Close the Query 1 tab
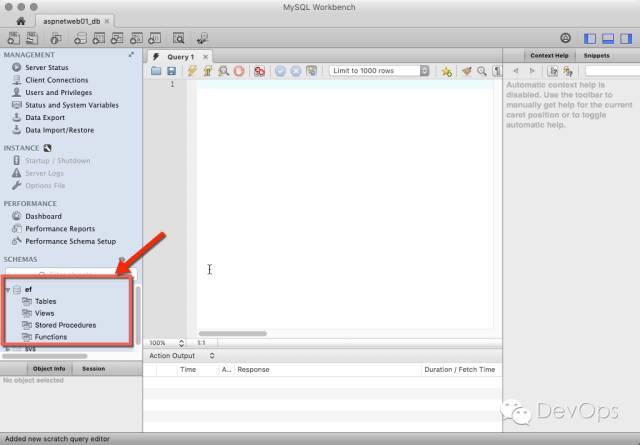 click(x=206, y=57)
